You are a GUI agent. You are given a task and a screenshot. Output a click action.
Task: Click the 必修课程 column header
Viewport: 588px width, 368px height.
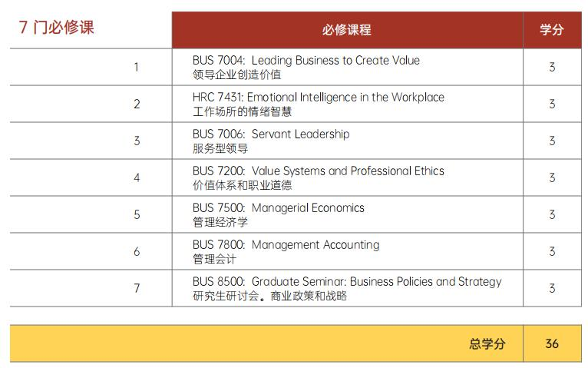pyautogui.click(x=347, y=30)
